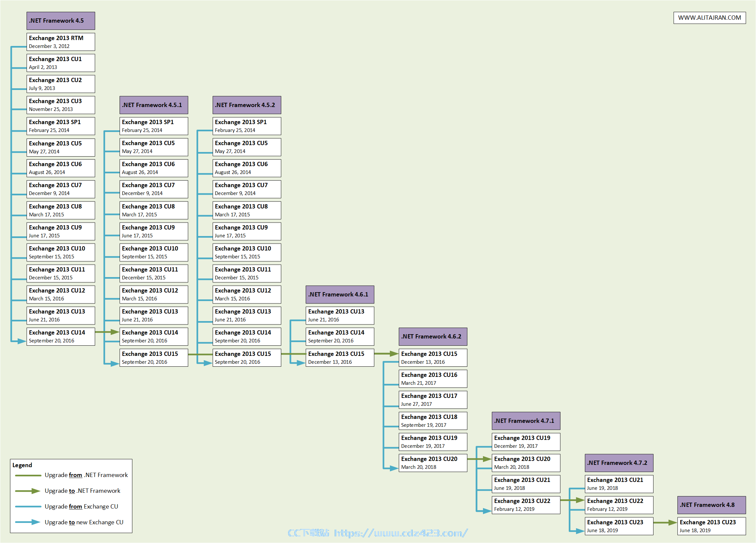
Task: Click Exchange 2013 SP1 under .NET Framework 4.5
Action: pos(61,126)
